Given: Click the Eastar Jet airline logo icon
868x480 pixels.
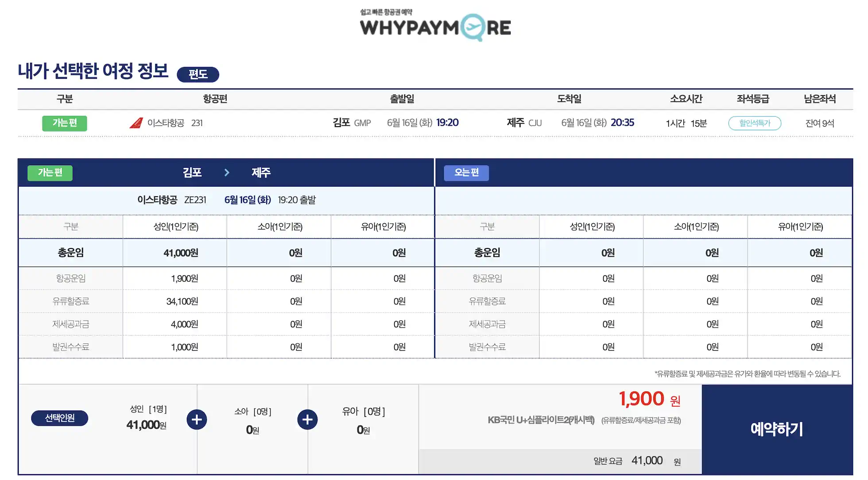Looking at the screenshot, I should point(136,123).
